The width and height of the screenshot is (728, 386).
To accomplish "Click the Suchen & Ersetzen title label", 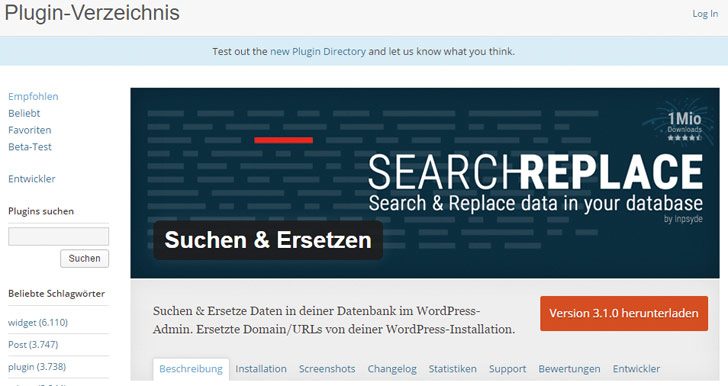I will point(268,240).
